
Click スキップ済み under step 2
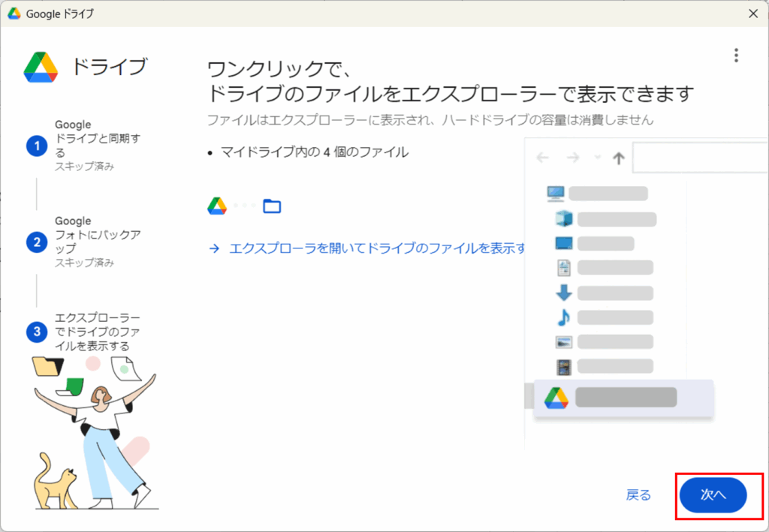tap(84, 263)
